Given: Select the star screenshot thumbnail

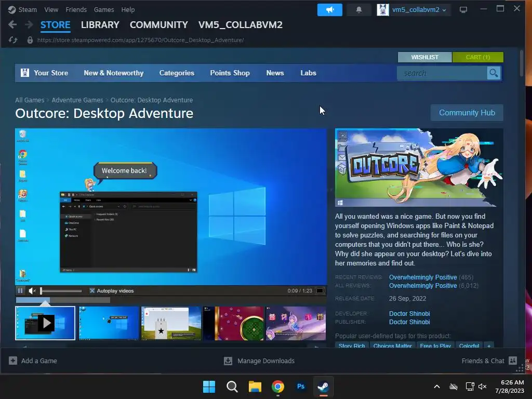Looking at the screenshot, I should [x=171, y=323].
